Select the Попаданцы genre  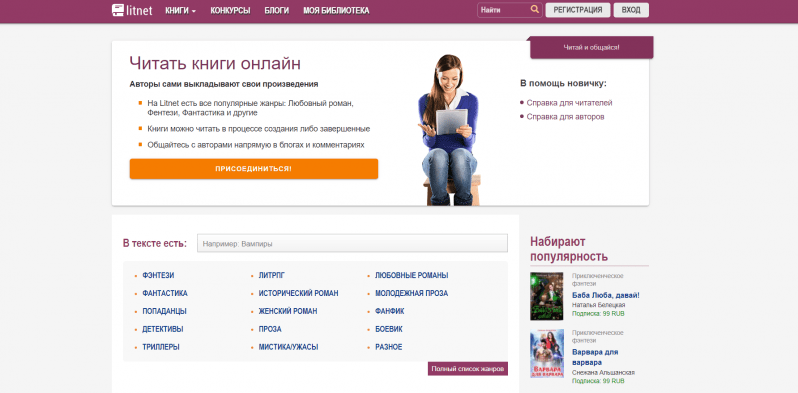[x=164, y=311]
